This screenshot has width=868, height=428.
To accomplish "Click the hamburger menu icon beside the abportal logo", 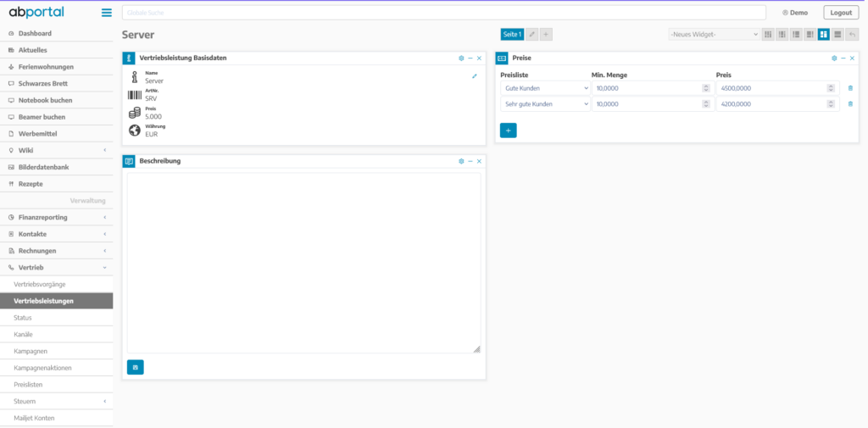I will click(x=106, y=13).
